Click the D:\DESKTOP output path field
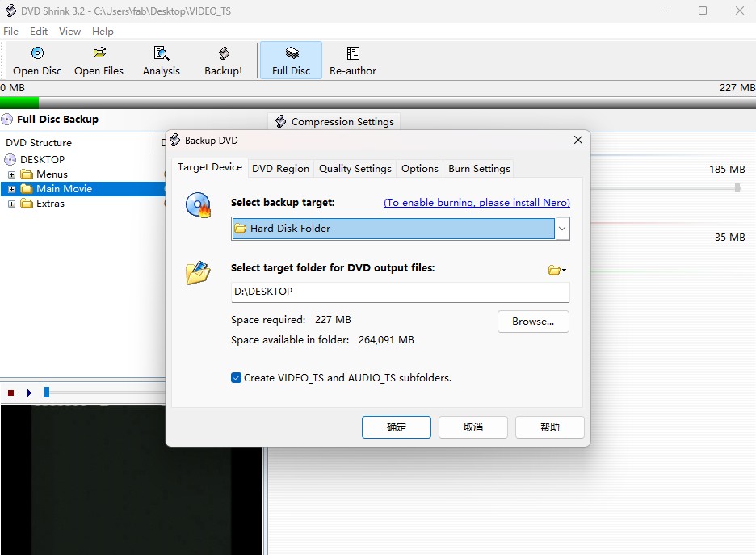The image size is (756, 555). [400, 291]
